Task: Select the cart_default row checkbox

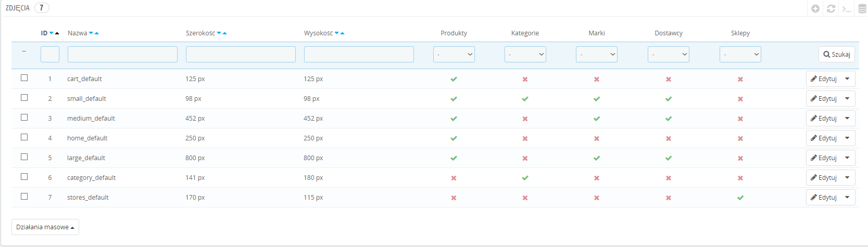Action: pos(24,78)
